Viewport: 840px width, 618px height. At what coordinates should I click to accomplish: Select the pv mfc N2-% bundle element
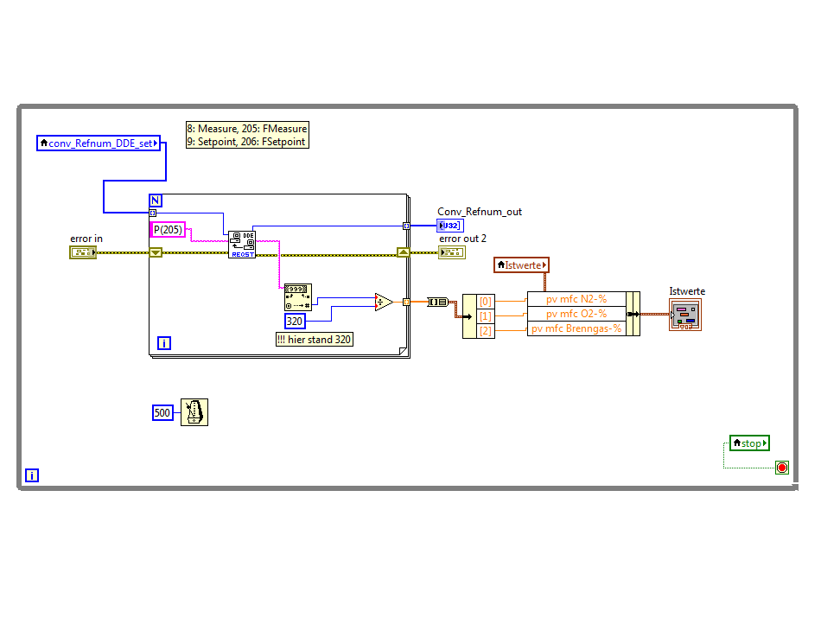(576, 299)
